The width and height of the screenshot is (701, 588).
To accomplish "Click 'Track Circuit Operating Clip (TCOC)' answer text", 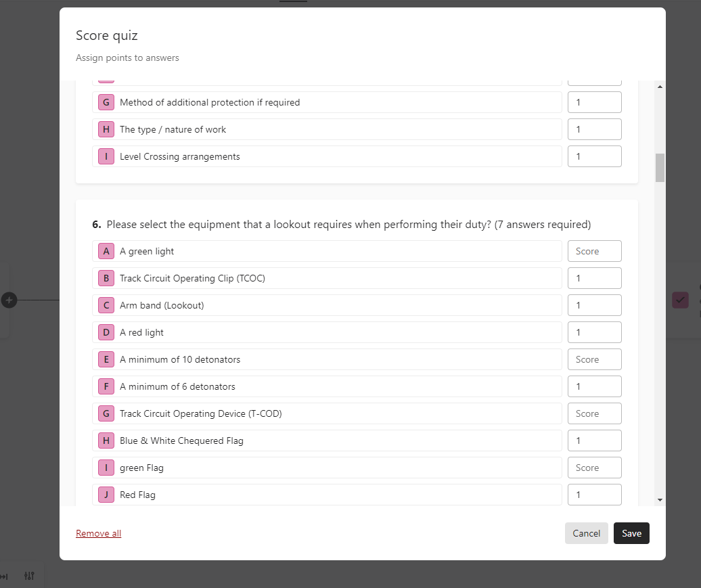I will coord(192,278).
